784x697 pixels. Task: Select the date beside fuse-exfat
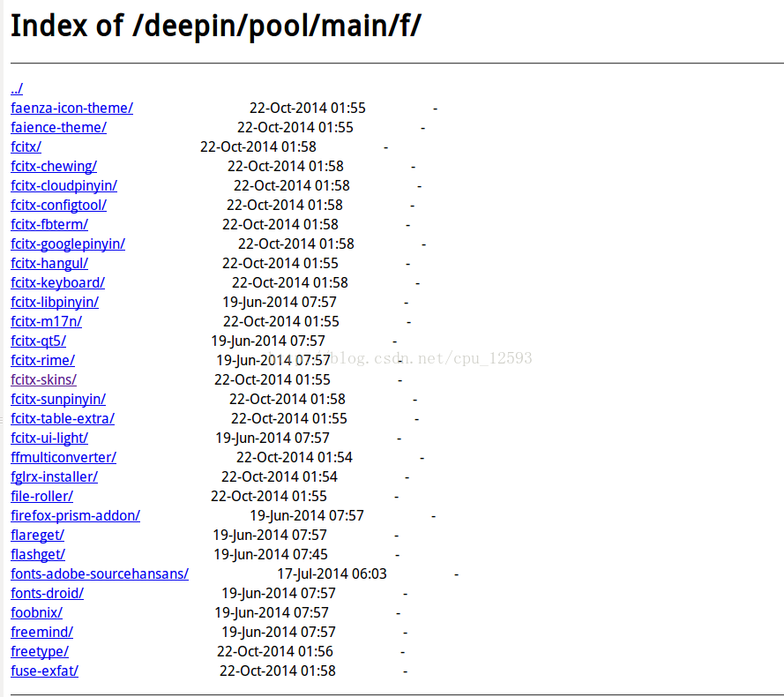278,671
